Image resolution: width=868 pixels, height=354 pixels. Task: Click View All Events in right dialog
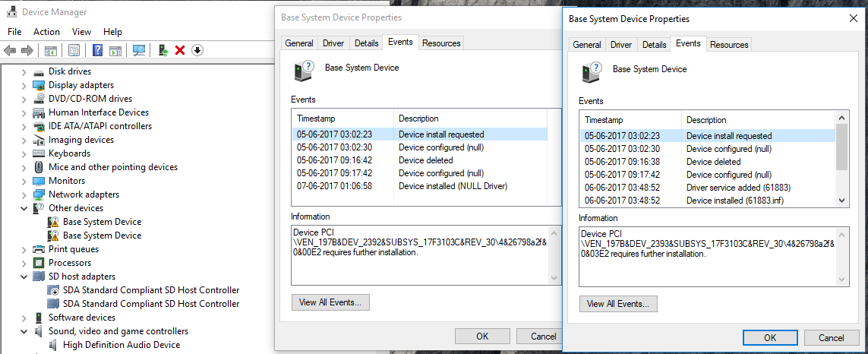tap(617, 304)
